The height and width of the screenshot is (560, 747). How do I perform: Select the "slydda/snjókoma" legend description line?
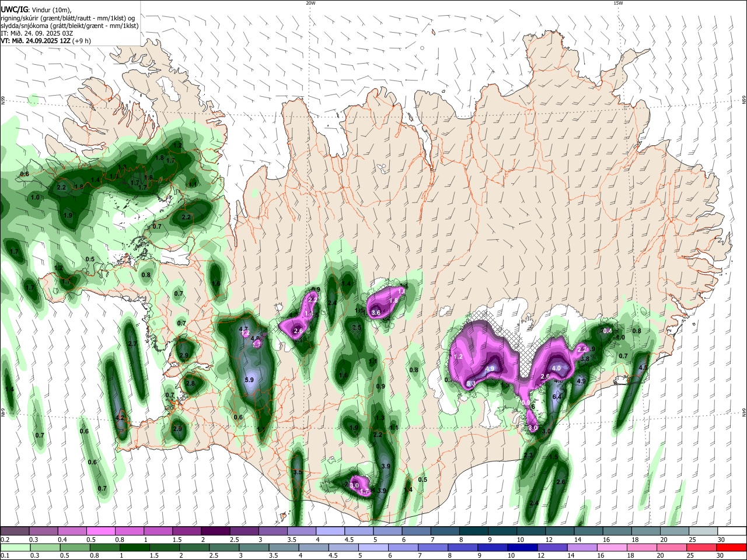[x=69, y=26]
